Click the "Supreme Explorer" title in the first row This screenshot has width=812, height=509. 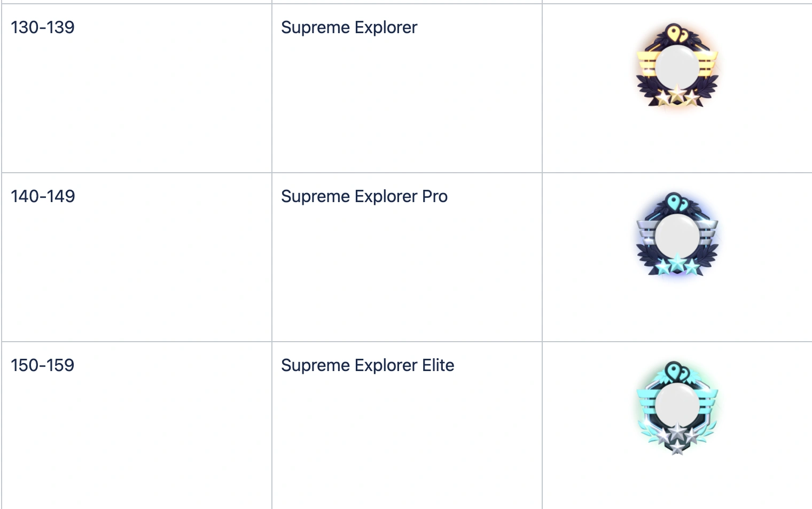pyautogui.click(x=349, y=28)
